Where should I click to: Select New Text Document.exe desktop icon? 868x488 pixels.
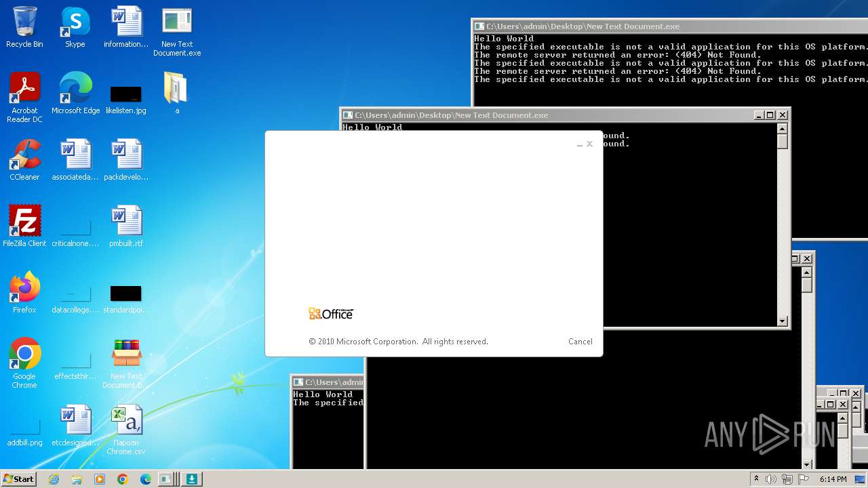coord(177,32)
